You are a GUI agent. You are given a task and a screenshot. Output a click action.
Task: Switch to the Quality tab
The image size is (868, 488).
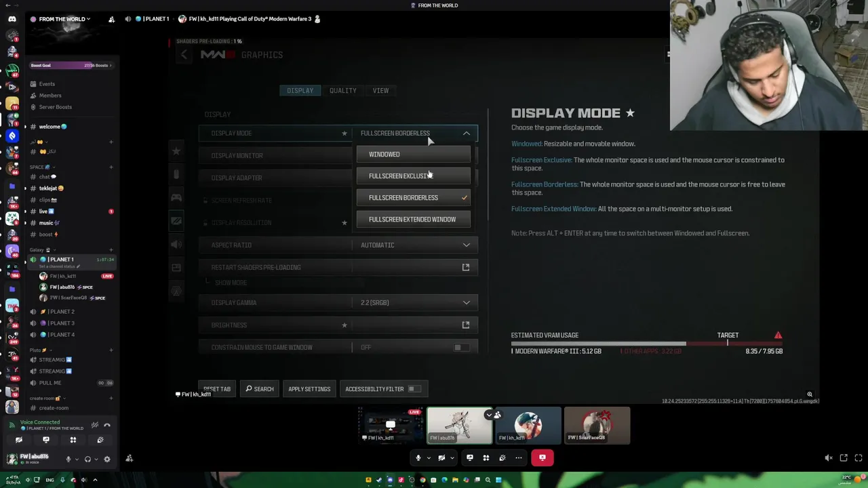[342, 91]
